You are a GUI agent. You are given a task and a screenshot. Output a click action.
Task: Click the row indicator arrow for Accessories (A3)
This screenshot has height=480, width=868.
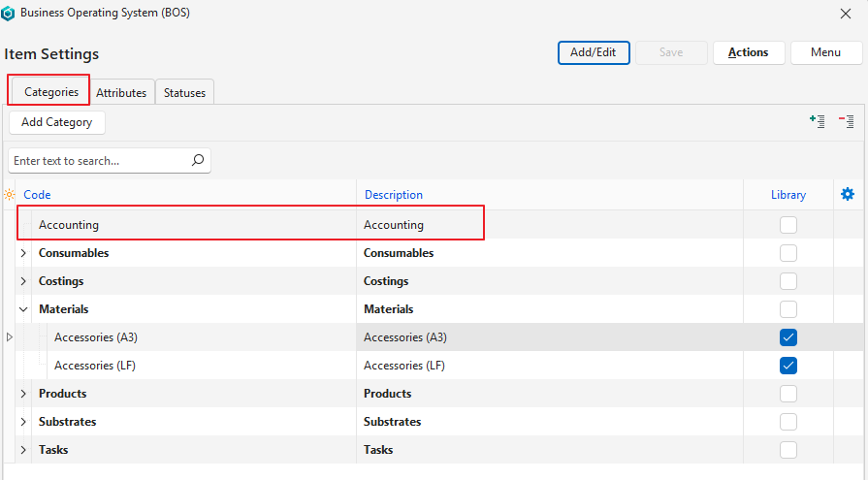click(10, 337)
